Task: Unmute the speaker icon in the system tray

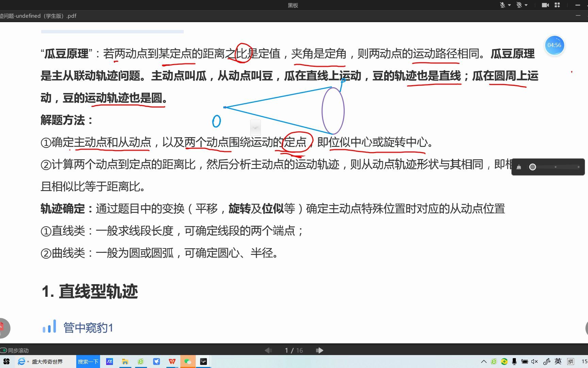Action: [x=535, y=362]
